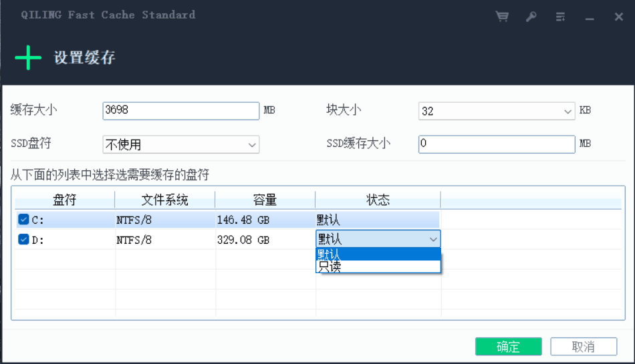Click the SSD缓存大小 input field
The image size is (635, 364).
pyautogui.click(x=496, y=144)
